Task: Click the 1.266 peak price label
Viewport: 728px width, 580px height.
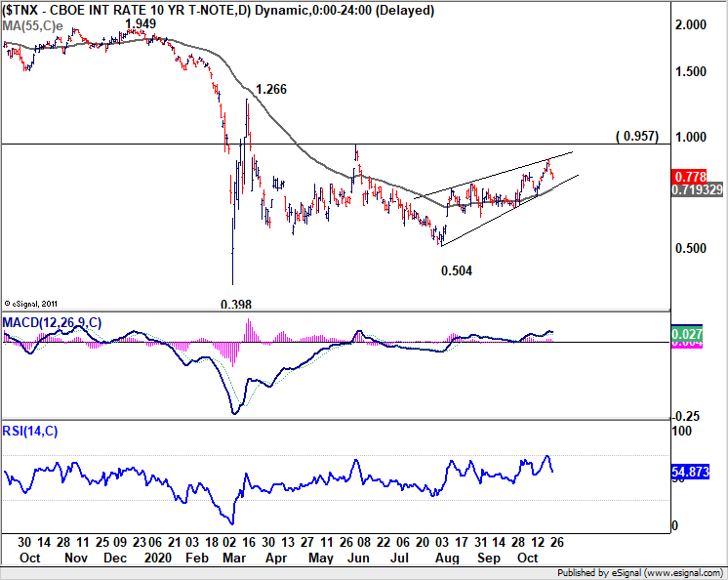Action: pyautogui.click(x=271, y=89)
